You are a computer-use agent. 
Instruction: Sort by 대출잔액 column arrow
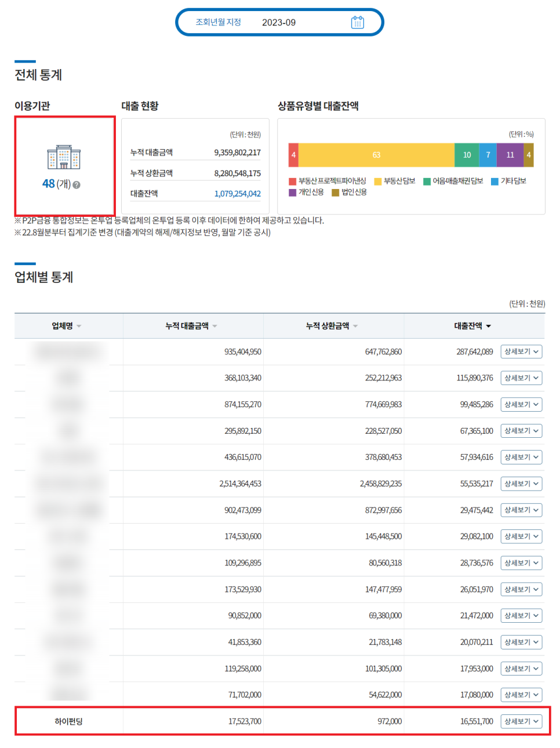pos(488,326)
